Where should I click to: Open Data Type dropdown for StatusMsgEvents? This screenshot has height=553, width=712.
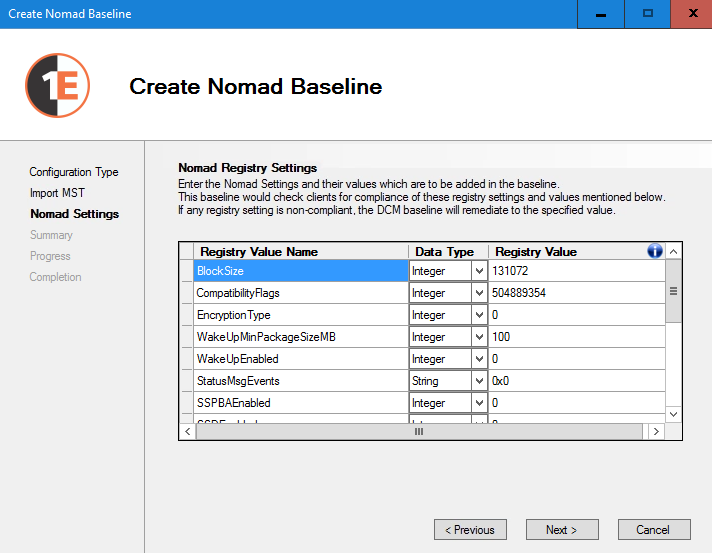(x=479, y=381)
